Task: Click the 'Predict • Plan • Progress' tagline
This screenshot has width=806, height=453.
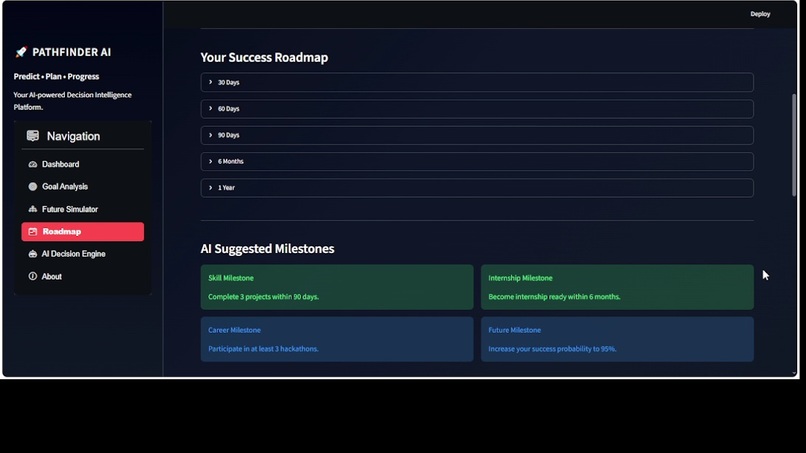Action: coord(57,77)
